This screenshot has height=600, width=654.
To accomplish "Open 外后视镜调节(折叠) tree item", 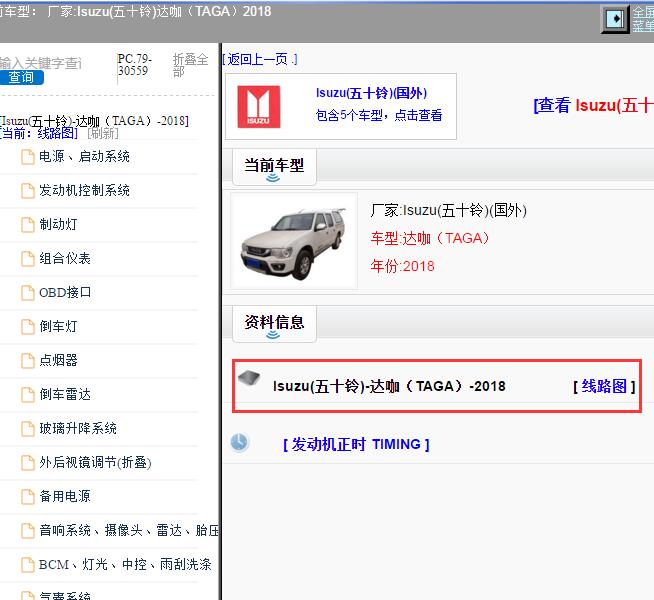I will tap(95, 462).
